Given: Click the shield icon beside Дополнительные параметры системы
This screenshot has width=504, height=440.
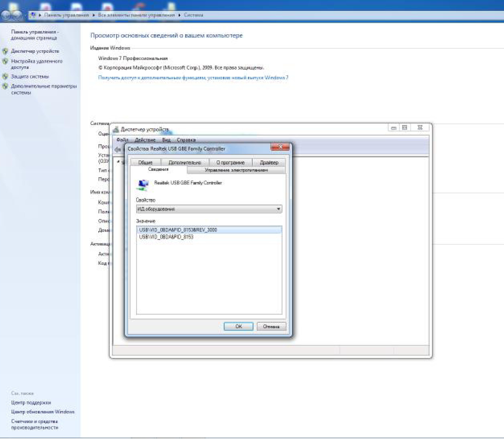Looking at the screenshot, I should point(5,86).
